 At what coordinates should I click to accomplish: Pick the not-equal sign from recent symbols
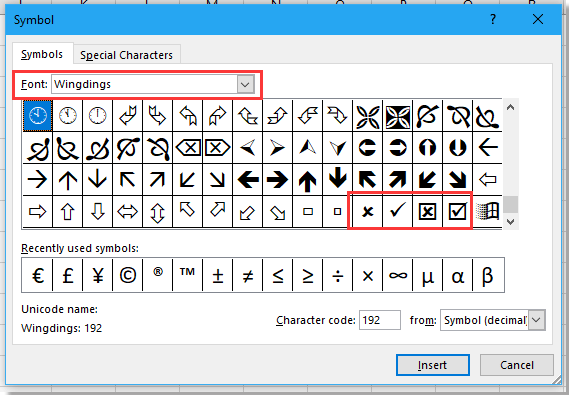[248, 275]
